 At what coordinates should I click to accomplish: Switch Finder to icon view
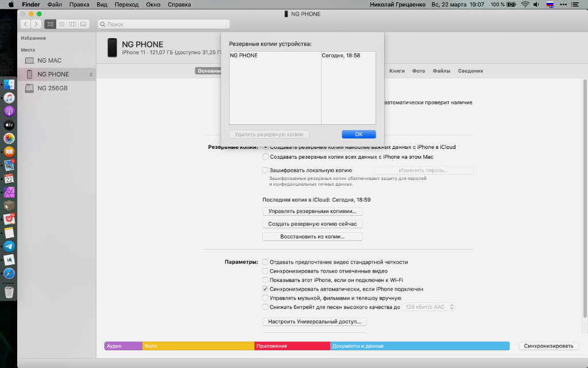tap(50, 24)
